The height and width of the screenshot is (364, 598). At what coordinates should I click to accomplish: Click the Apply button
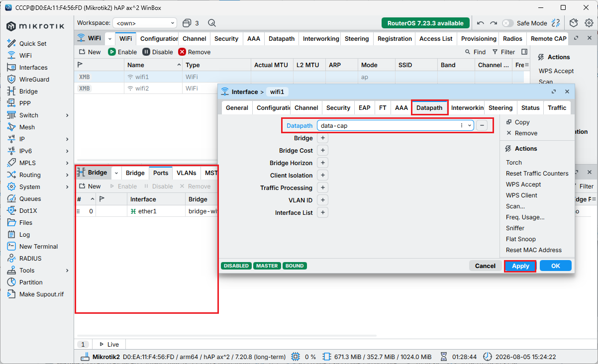[x=520, y=266]
